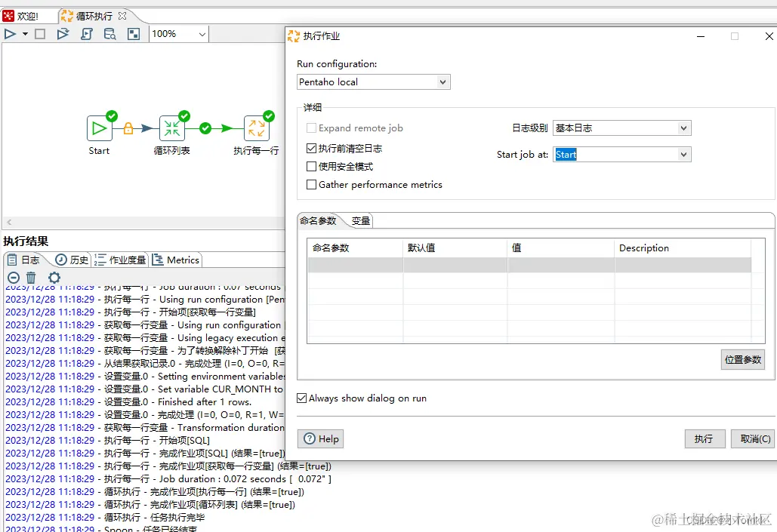Enable Gather performance metrics checkbox
This screenshot has width=777, height=532.
pyautogui.click(x=312, y=185)
